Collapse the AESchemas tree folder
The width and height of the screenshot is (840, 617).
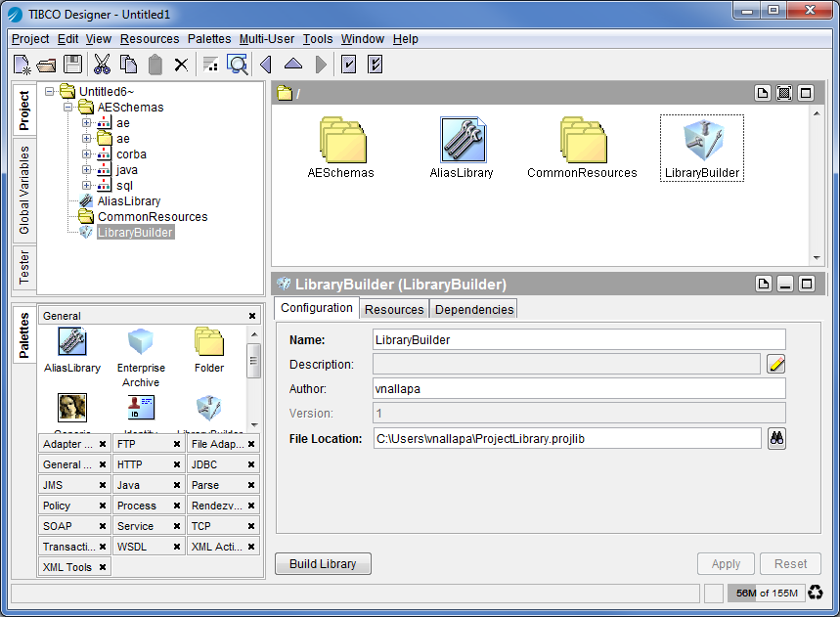click(68, 108)
